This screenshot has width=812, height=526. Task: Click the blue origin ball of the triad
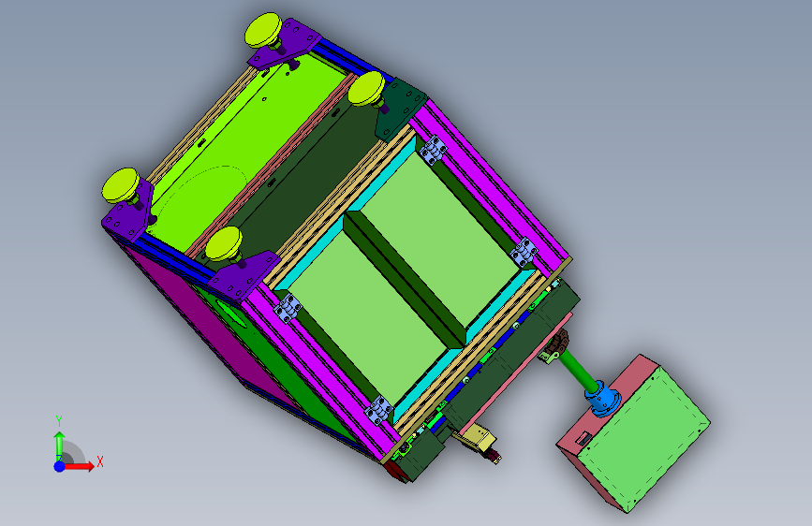59,466
